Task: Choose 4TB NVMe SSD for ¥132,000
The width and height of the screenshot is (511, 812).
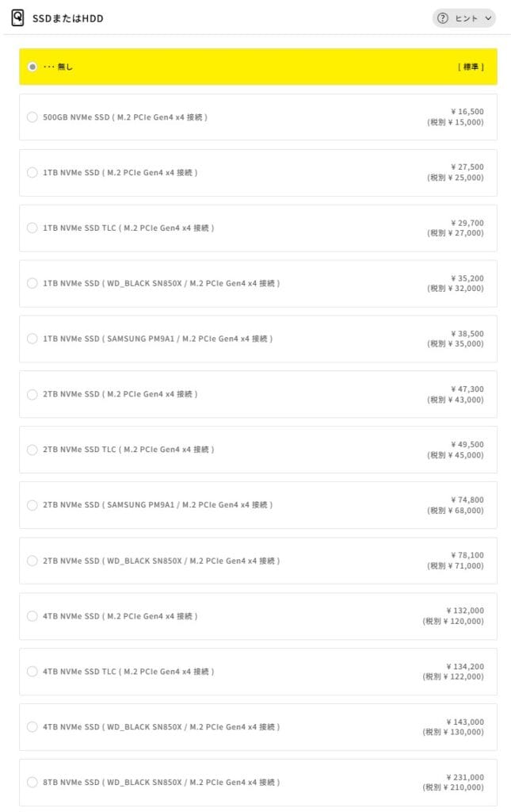Action: pos(32,616)
